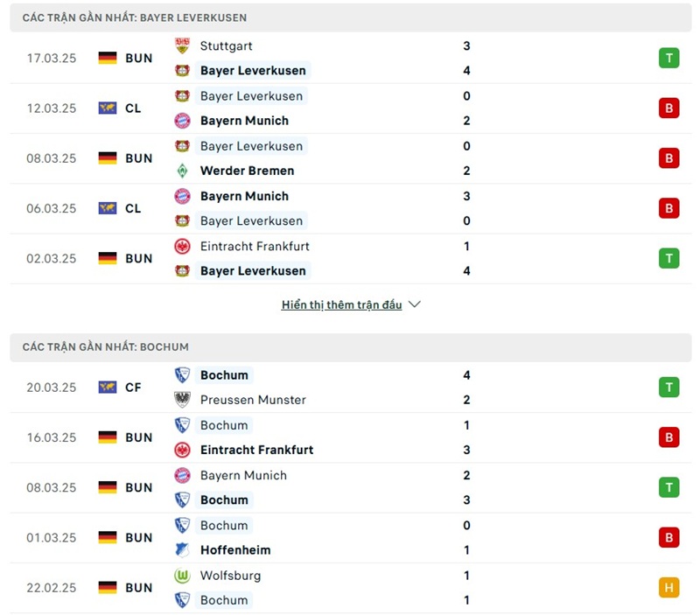Open the 'Hiển thị thêm trận đấu' link
700x615 pixels.
341,305
